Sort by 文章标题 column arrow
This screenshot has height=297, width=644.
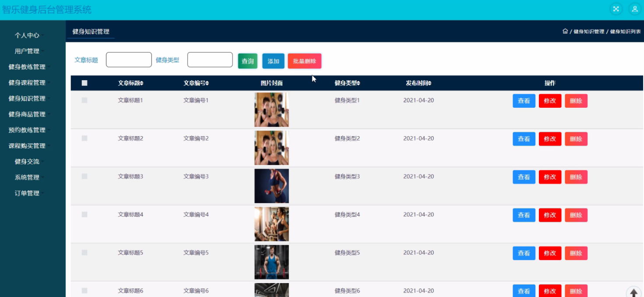142,83
